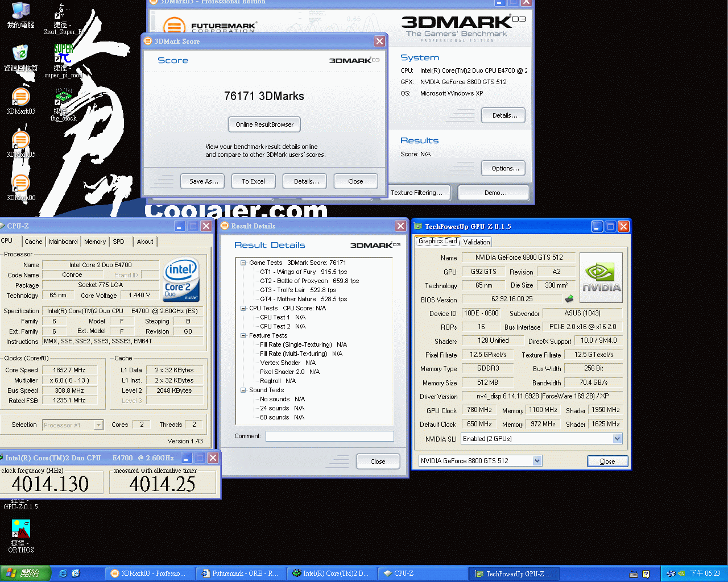Click the NVIDIA system tray icon
Image resolution: width=728 pixels, height=582 pixels.
click(x=681, y=573)
